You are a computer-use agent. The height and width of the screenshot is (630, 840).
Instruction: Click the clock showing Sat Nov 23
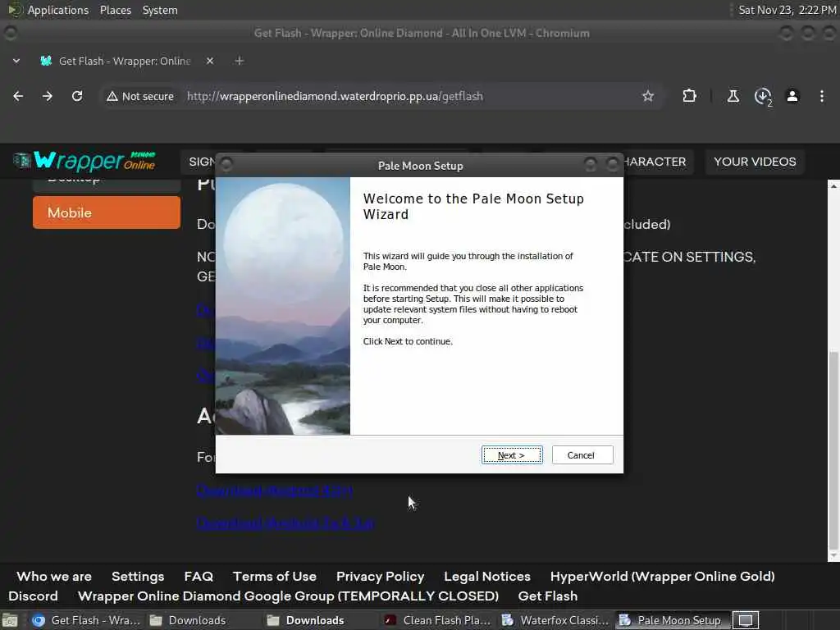787,10
